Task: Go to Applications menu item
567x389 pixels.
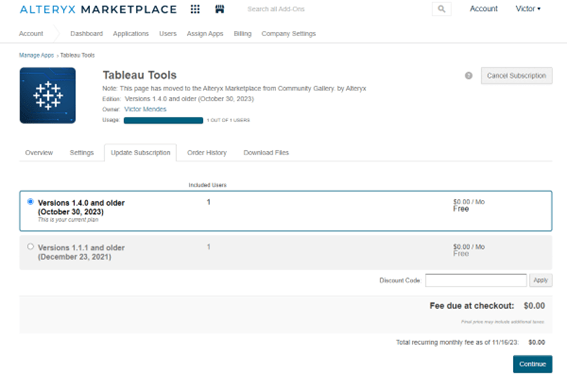Action: [x=131, y=34]
